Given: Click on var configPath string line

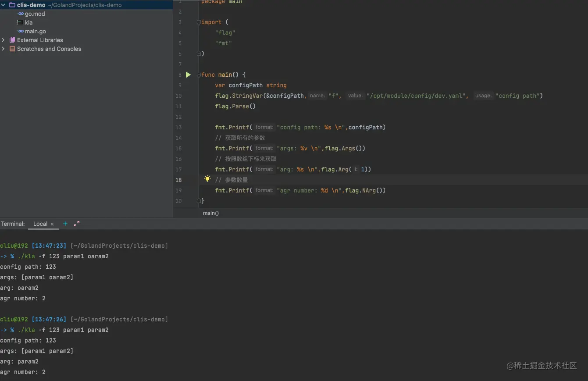Looking at the screenshot, I should pyautogui.click(x=251, y=85).
